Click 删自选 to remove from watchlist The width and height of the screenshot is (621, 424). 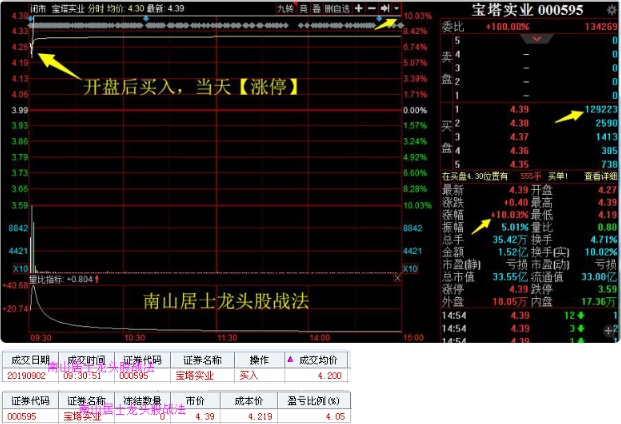pos(337,8)
